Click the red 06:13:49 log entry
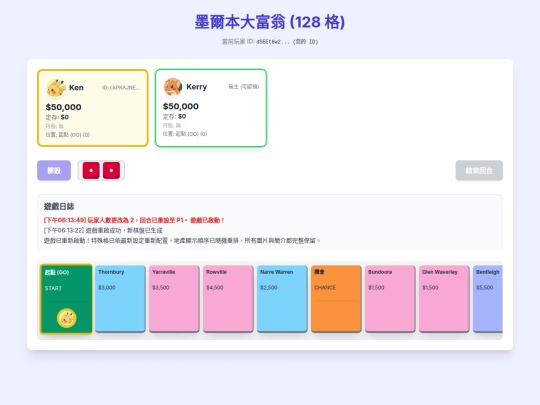The height and width of the screenshot is (405, 540). pos(134,220)
